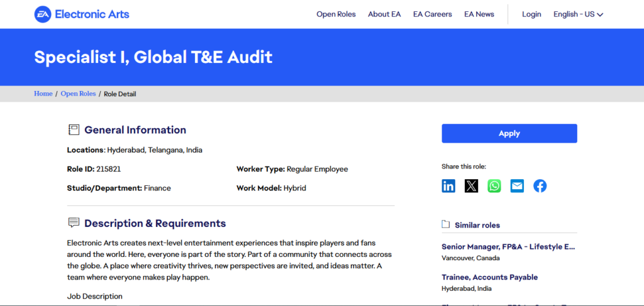The image size is (644, 306).
Task: Share role by email icon
Action: [517, 186]
